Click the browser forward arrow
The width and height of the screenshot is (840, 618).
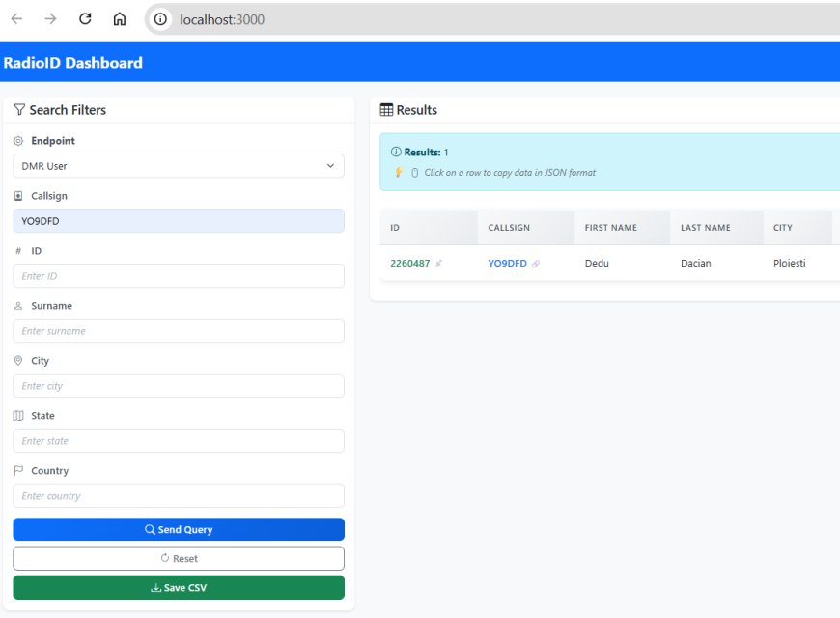coord(51,19)
